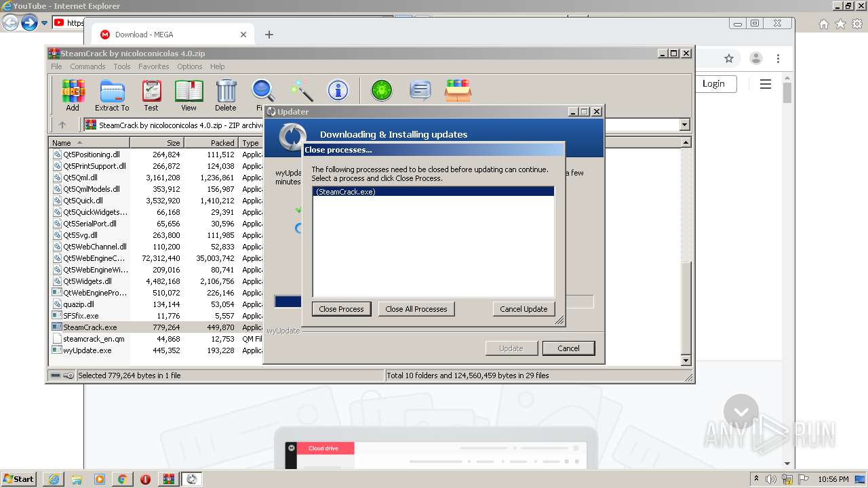
Task: Sort file list by Size column
Action: coord(157,143)
